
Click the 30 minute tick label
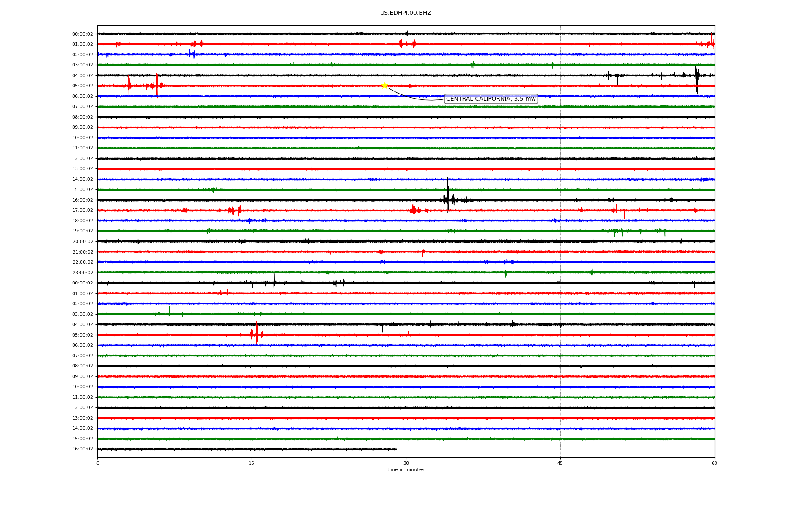tap(406, 463)
